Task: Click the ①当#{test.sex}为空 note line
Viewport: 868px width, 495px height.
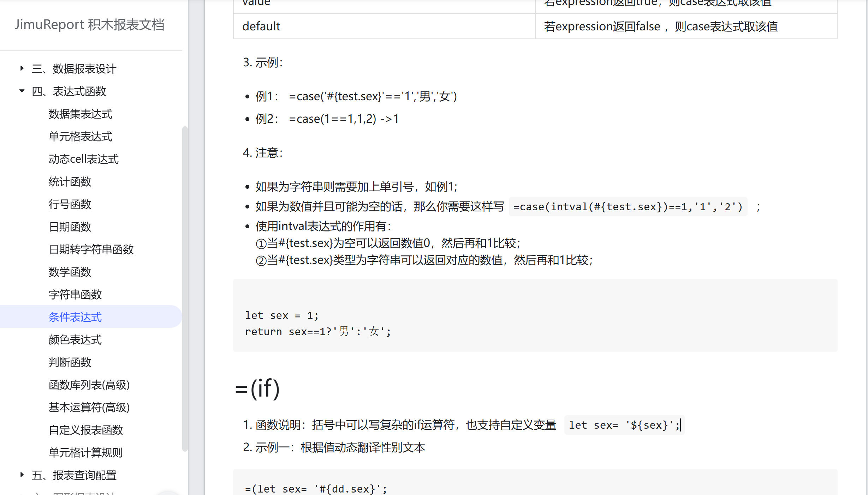Action: [388, 243]
